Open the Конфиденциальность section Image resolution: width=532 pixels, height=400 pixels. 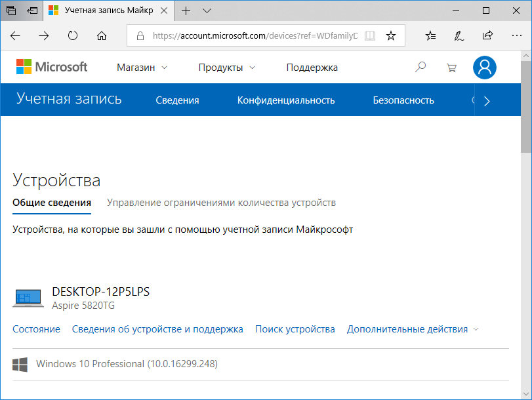(x=286, y=100)
